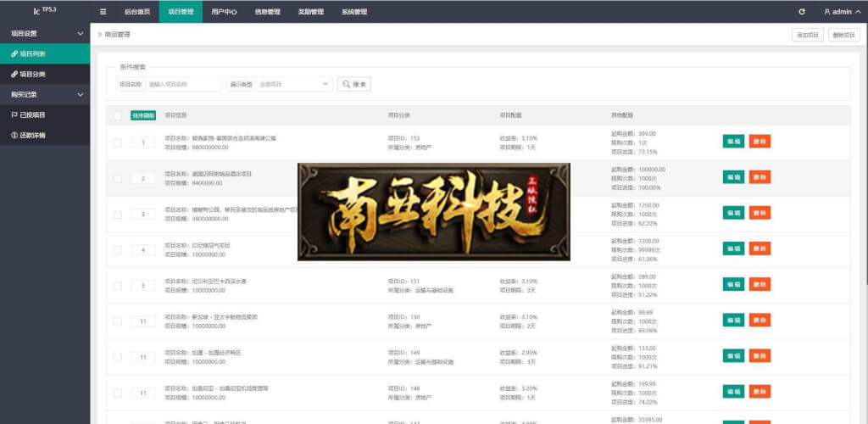Delete the project with progress 62.22%

point(760,213)
